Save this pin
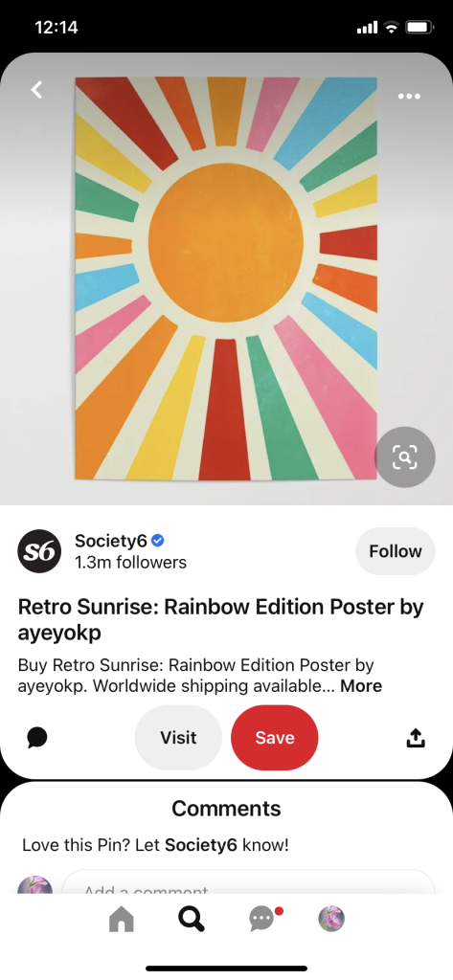Viewport: 453px width, 980px height. [275, 738]
